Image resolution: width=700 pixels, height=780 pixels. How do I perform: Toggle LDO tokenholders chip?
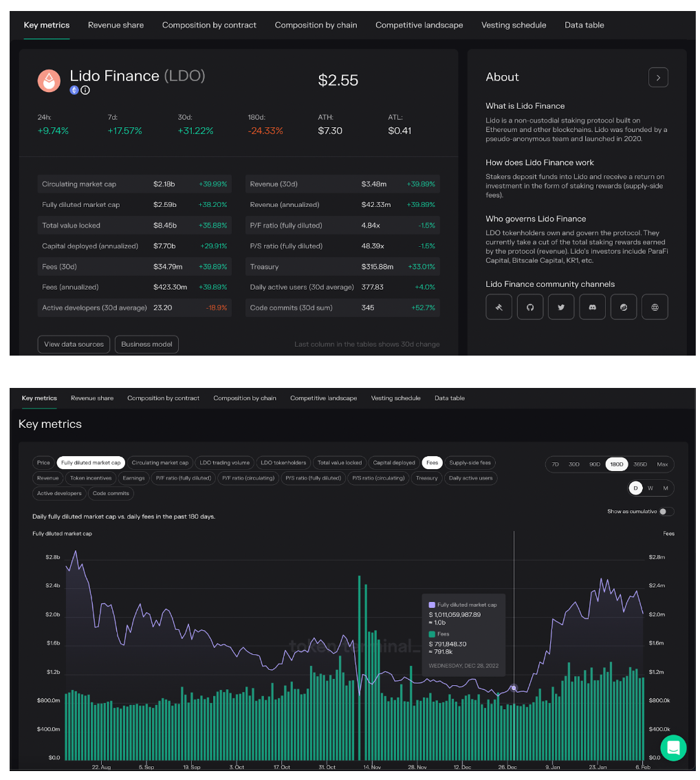(x=283, y=463)
